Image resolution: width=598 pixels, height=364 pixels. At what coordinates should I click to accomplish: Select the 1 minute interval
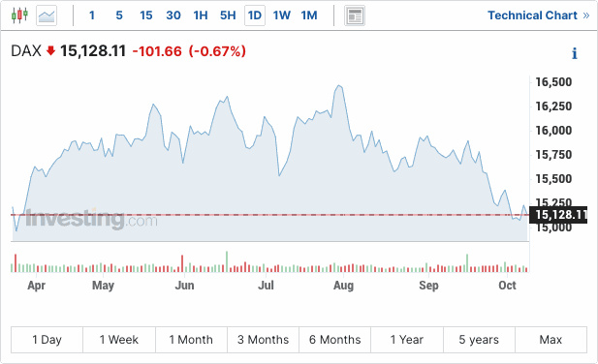92,15
